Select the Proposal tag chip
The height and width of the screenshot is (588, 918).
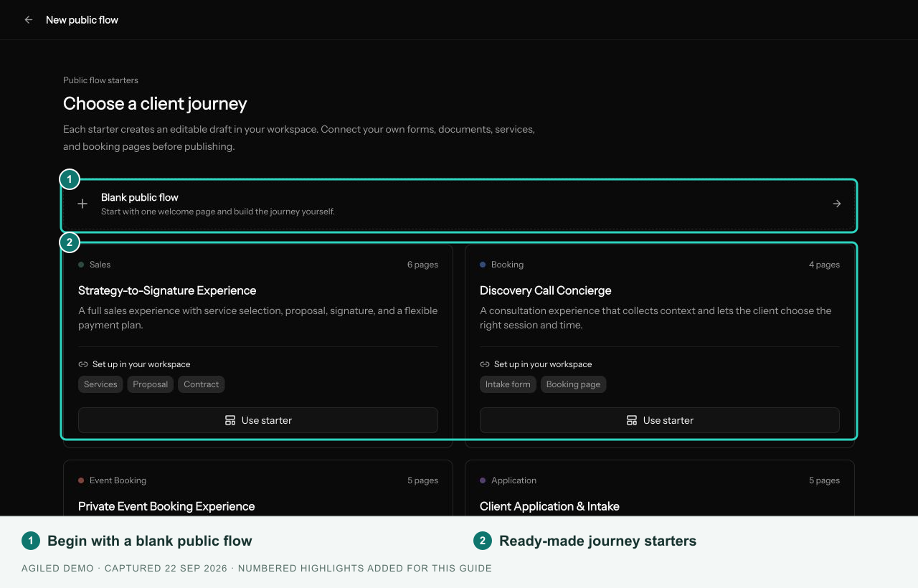[x=151, y=384]
